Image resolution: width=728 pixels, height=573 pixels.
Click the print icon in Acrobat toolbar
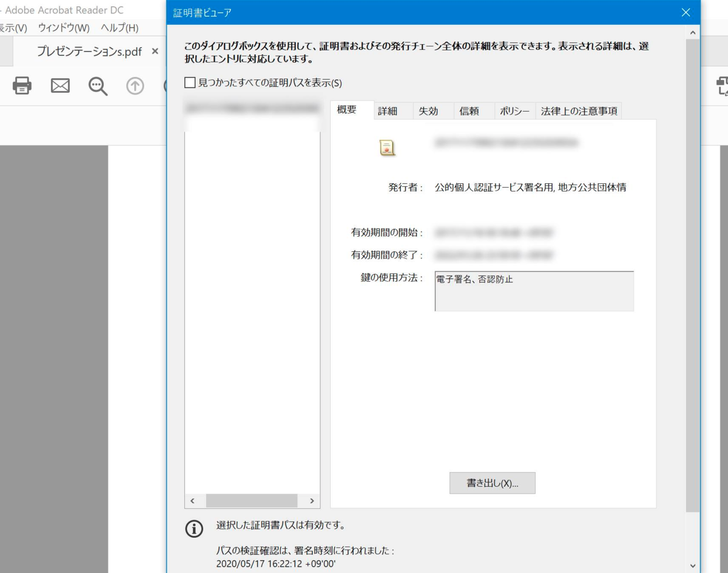point(22,86)
